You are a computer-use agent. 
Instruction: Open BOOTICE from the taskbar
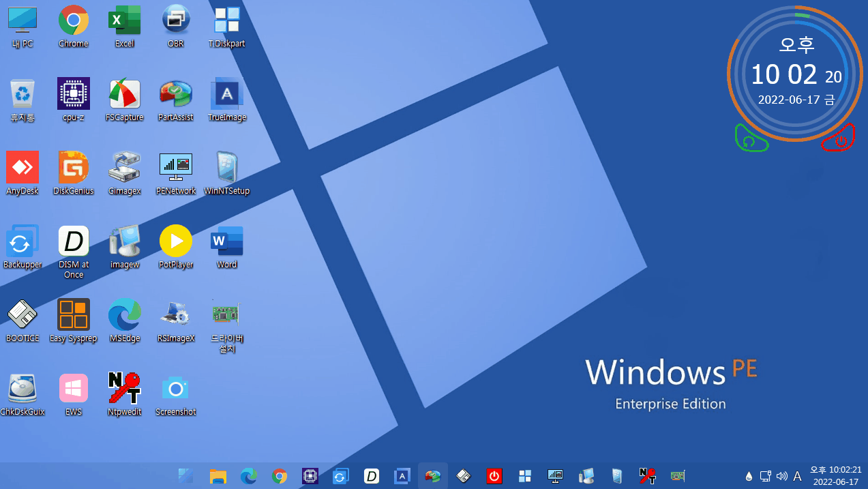[x=464, y=476]
